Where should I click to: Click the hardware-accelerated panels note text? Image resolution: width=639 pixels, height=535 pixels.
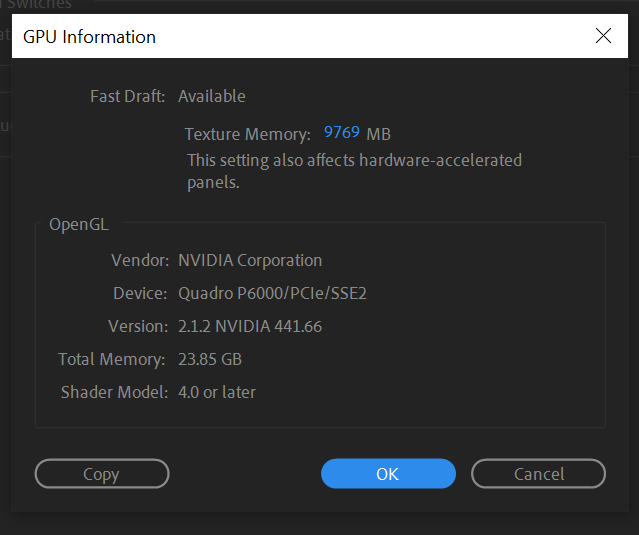point(354,171)
